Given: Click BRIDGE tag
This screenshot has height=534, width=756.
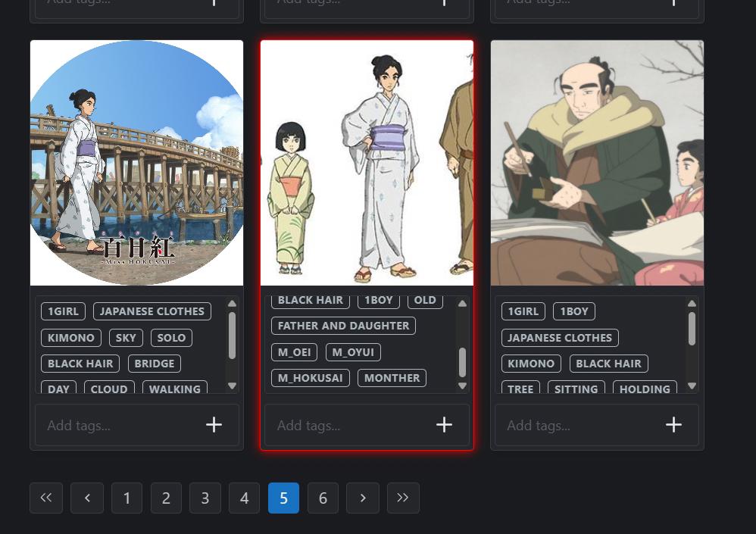Looking at the screenshot, I should [x=155, y=364].
